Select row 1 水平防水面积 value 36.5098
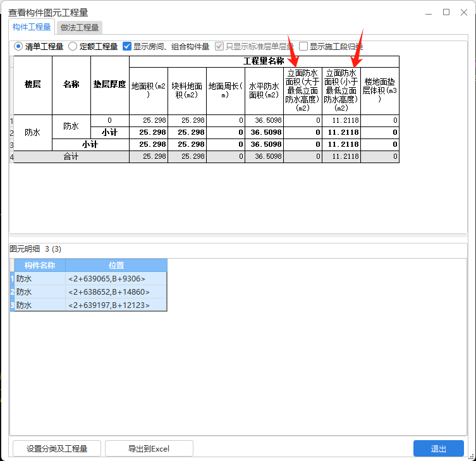The height and width of the screenshot is (461, 476). (264, 121)
